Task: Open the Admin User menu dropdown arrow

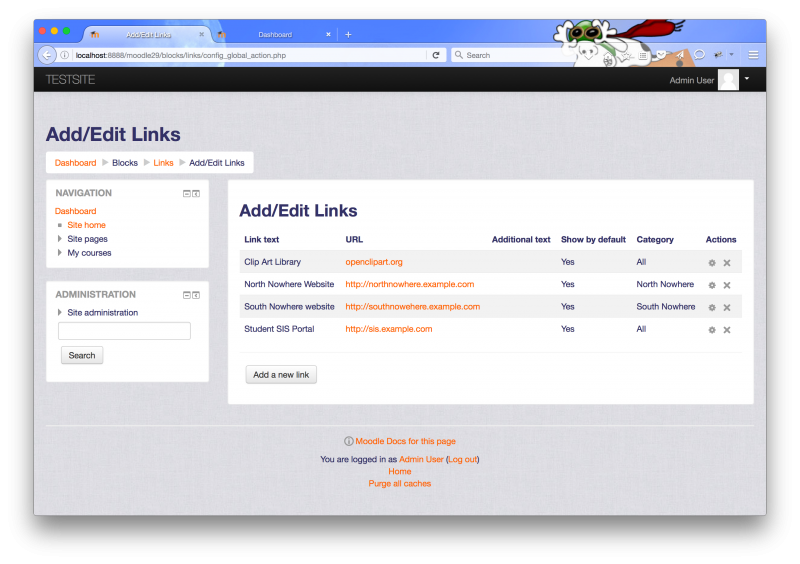Action: [x=747, y=79]
